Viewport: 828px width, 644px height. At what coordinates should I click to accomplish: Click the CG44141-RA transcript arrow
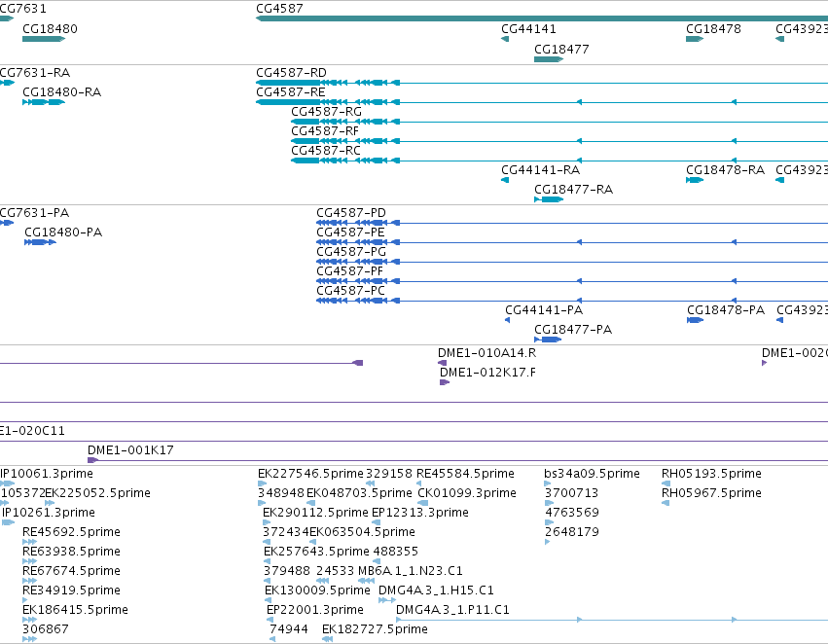(x=505, y=180)
